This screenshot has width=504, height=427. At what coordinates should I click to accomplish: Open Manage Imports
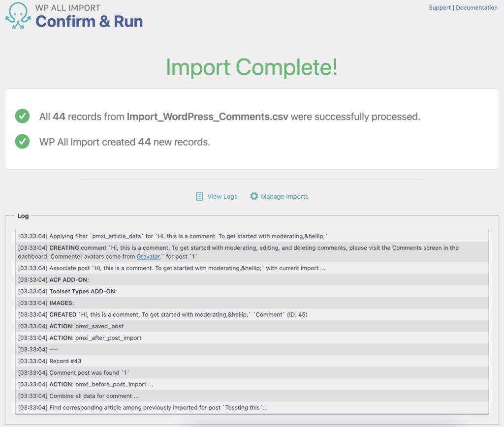point(285,196)
